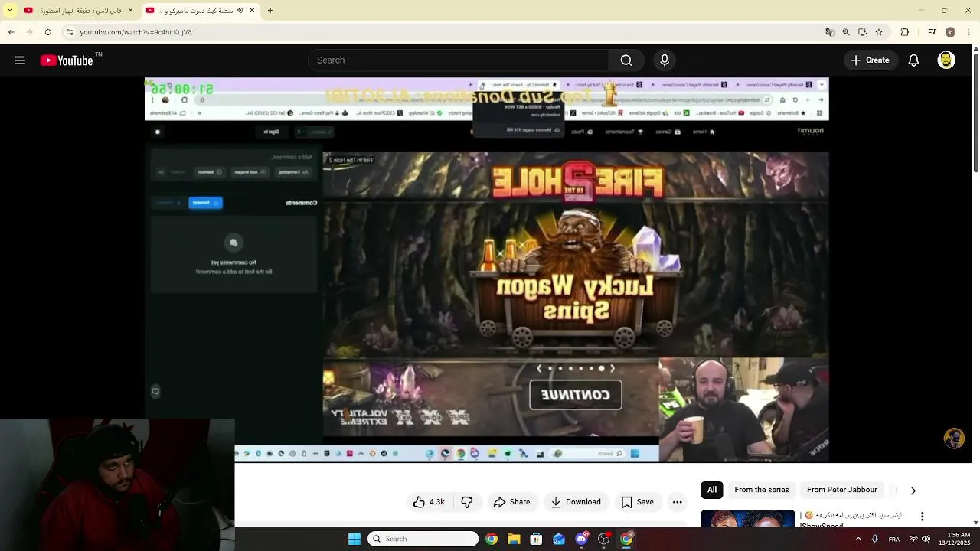Focus the YouTube search field

point(459,60)
